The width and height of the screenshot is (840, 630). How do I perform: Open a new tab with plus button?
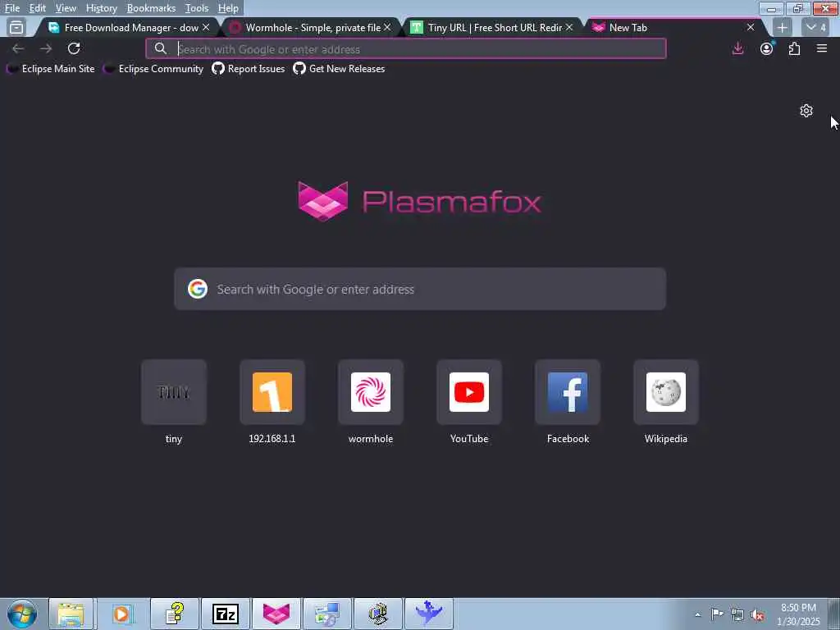782,27
